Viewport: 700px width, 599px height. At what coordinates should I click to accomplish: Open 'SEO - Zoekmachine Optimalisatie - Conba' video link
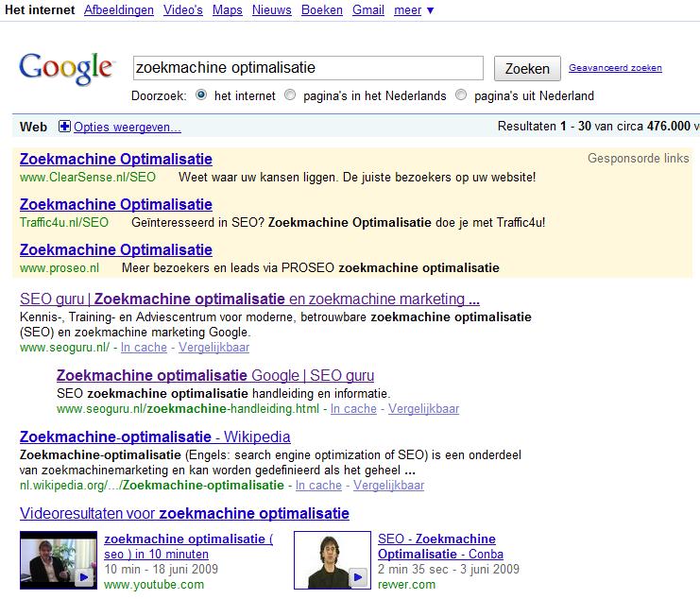click(x=440, y=546)
